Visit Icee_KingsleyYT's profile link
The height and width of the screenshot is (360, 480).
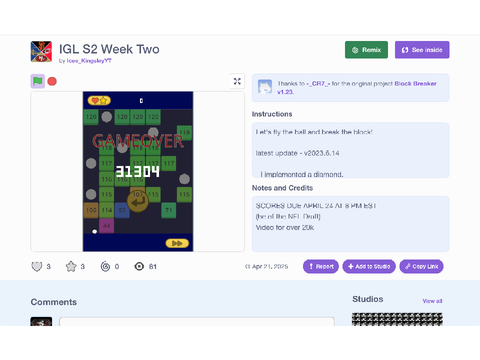(89, 61)
